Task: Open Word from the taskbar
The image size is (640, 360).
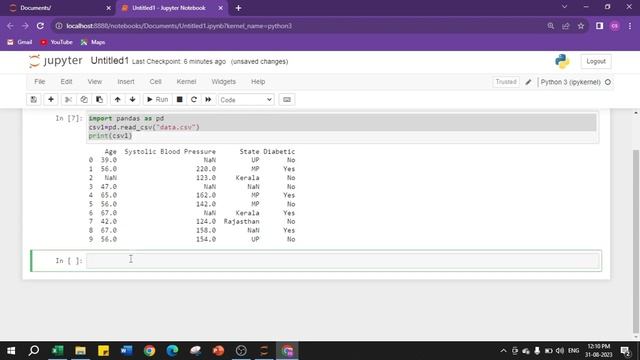Action: click(127, 351)
